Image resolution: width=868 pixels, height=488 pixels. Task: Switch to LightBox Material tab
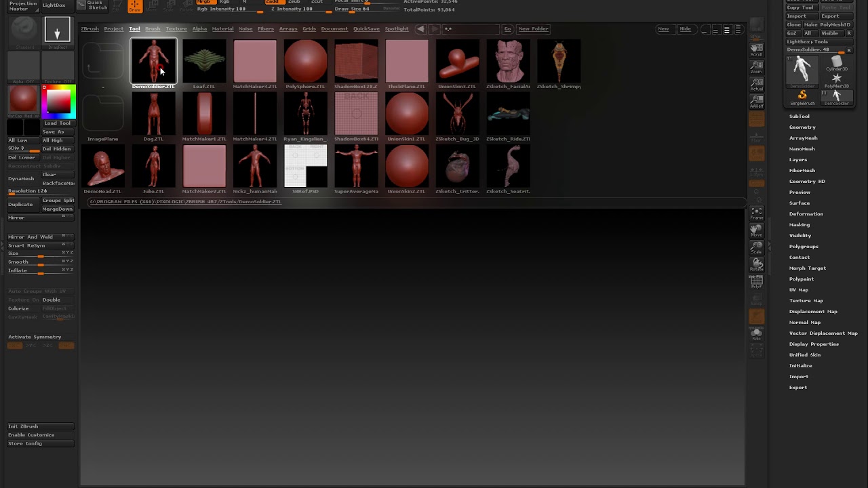pyautogui.click(x=222, y=28)
